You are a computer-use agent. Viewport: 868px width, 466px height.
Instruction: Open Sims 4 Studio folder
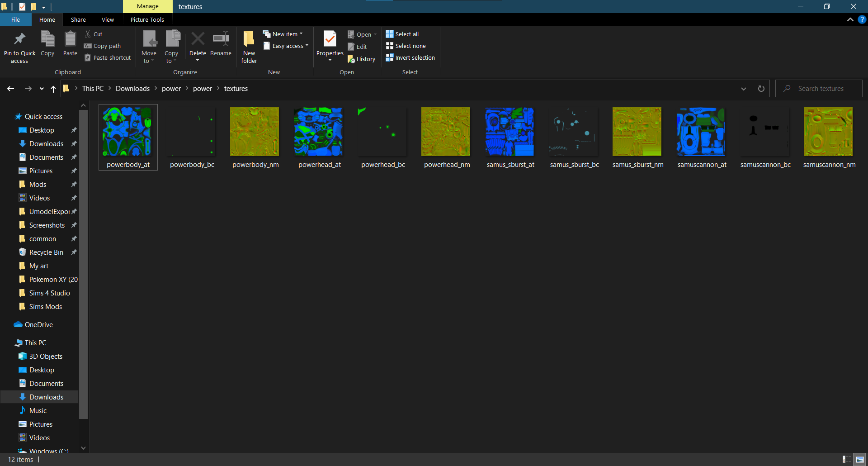[x=49, y=293]
